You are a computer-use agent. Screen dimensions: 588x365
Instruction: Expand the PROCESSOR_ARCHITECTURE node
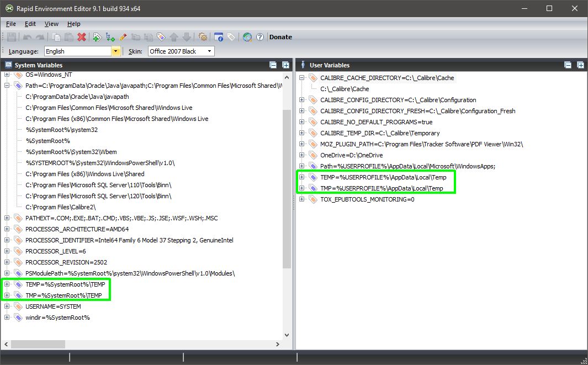coord(7,229)
